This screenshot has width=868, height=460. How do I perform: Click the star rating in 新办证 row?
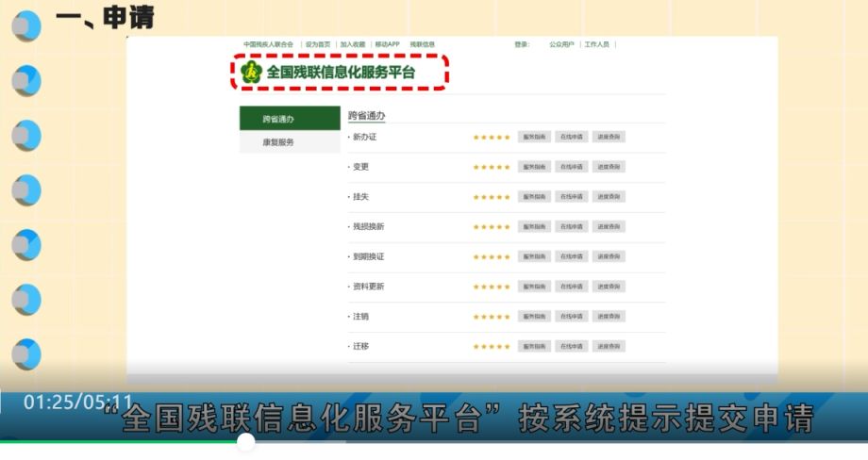492,137
